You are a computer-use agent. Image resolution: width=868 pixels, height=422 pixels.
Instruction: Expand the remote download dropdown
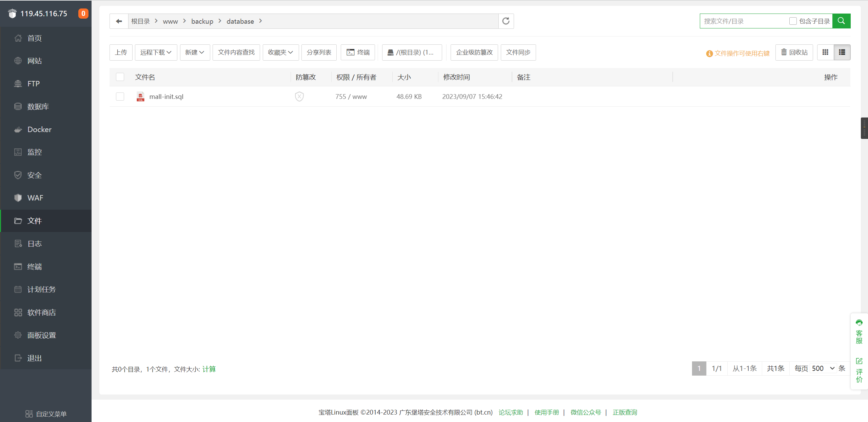point(156,52)
